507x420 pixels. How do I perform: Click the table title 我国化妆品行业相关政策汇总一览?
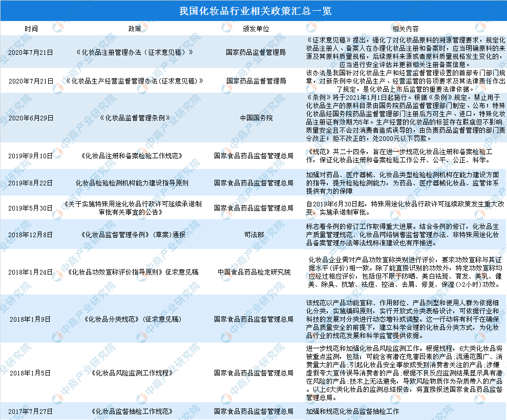[256, 11]
